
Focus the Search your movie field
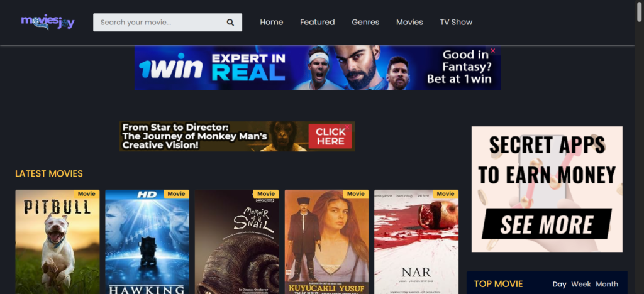167,23
